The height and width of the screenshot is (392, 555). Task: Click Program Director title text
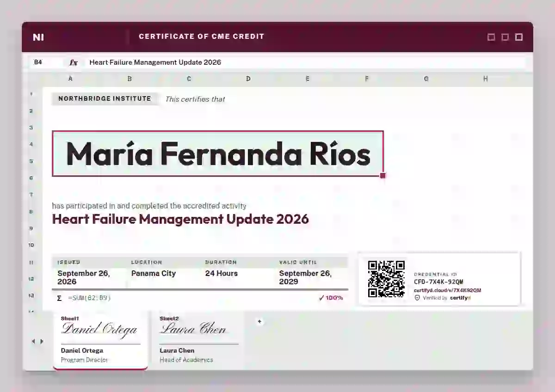[x=85, y=360]
